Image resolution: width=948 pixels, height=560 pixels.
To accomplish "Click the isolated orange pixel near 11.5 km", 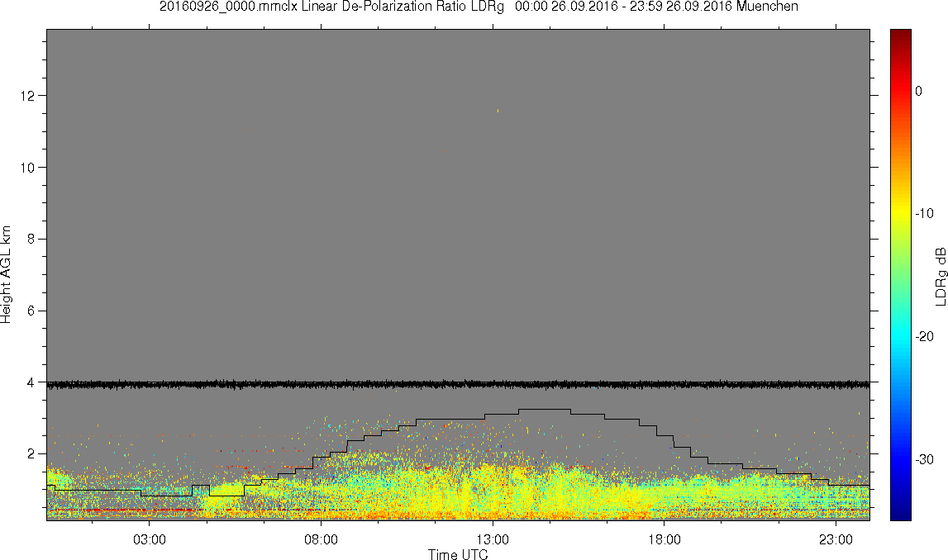I will [x=498, y=111].
